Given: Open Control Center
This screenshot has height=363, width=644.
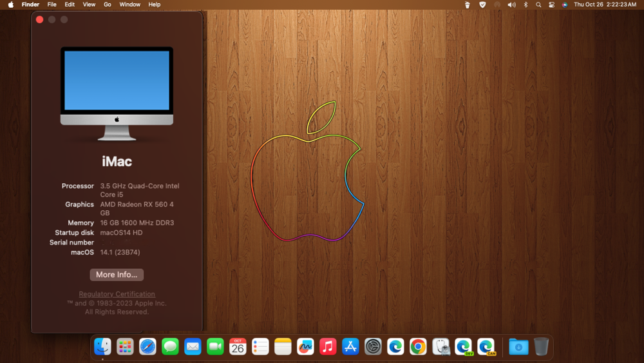Looking at the screenshot, I should [x=552, y=5].
